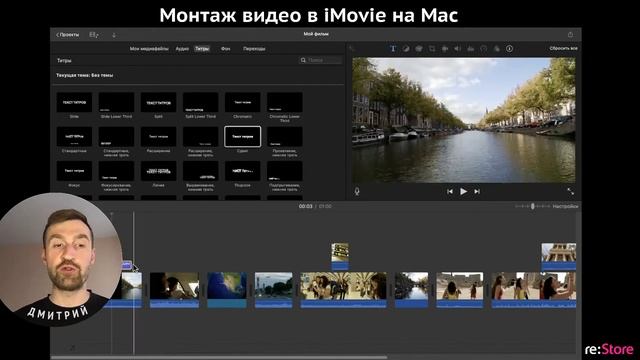640x360 pixels.
Task: Click the magic wand auto-enhance icon
Action: 352,49
